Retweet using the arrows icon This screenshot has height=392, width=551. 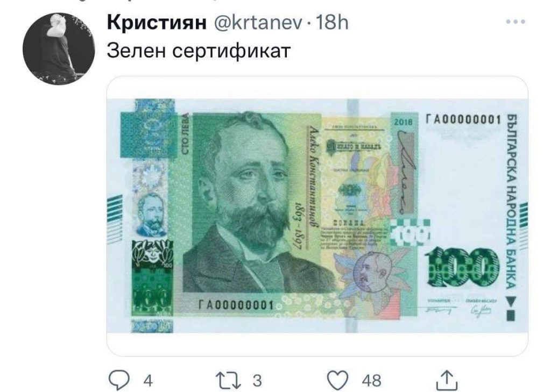pyautogui.click(x=228, y=380)
